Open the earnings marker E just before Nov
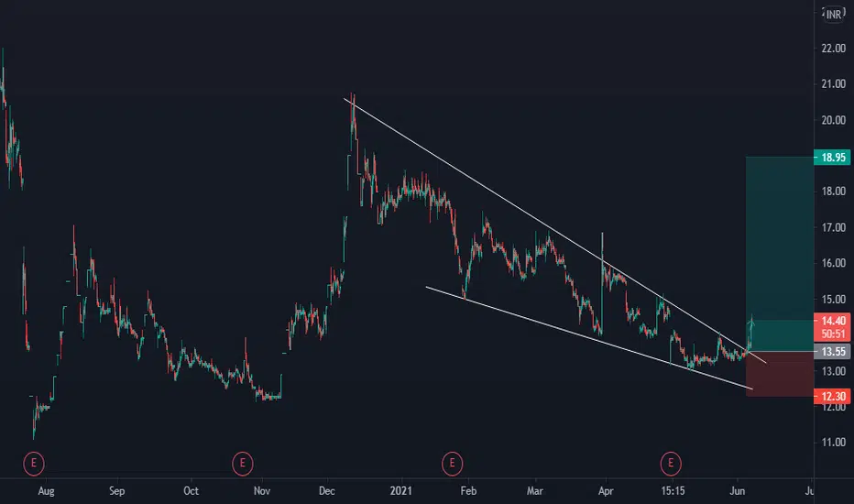 (243, 464)
